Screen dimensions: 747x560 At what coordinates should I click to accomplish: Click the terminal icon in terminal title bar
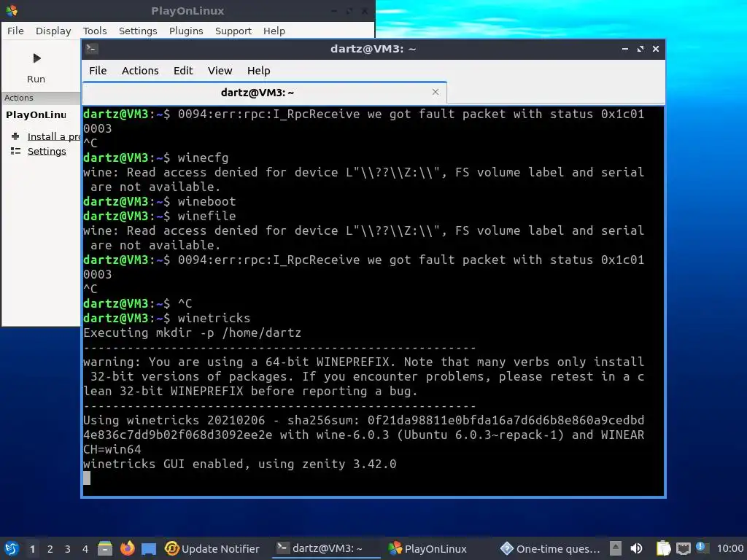(x=92, y=49)
